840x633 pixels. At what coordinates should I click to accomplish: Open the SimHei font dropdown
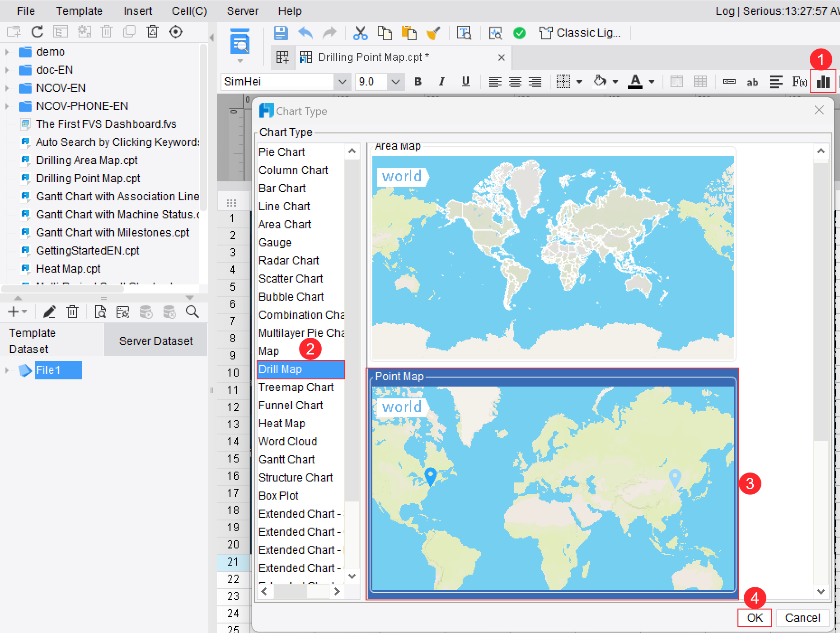pos(342,82)
